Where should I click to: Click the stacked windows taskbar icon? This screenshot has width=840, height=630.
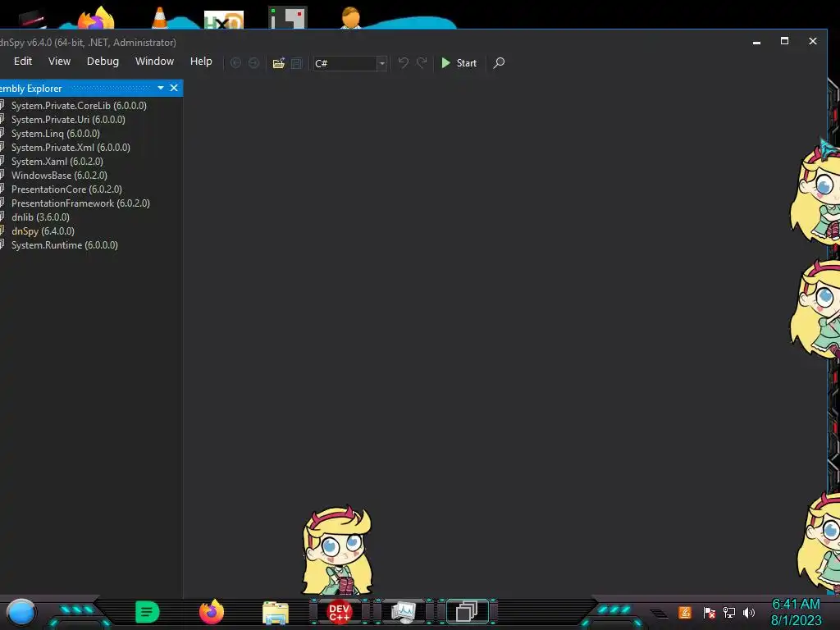467,612
